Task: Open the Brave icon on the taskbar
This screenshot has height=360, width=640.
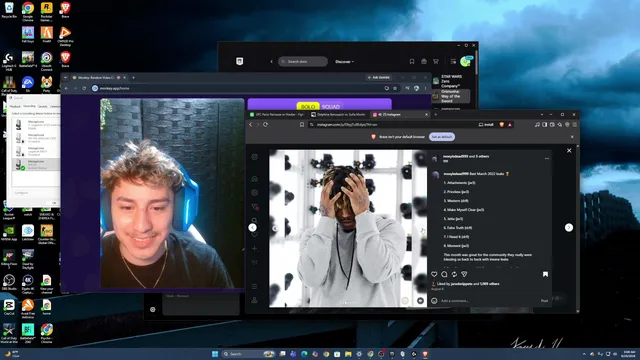Action: click(425, 354)
